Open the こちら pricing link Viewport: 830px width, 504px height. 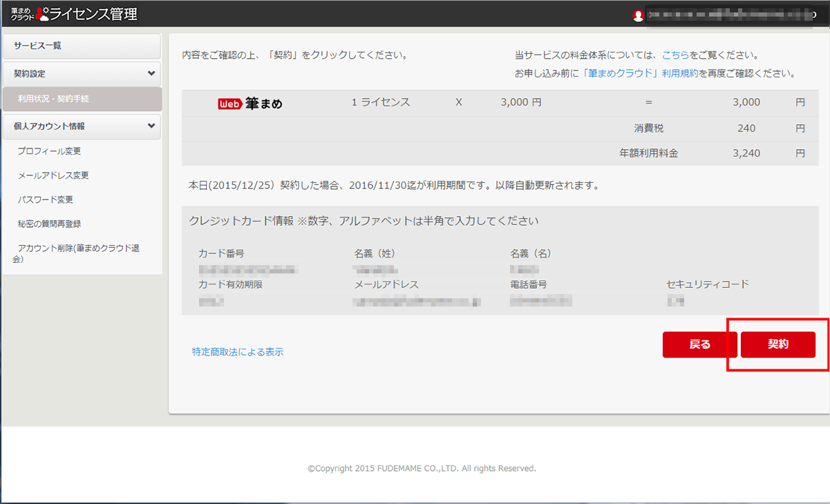(675, 55)
